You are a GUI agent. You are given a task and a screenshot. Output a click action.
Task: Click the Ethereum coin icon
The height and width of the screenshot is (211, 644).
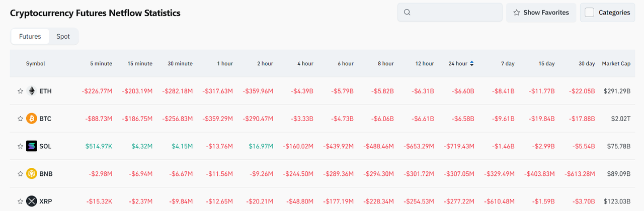click(32, 91)
